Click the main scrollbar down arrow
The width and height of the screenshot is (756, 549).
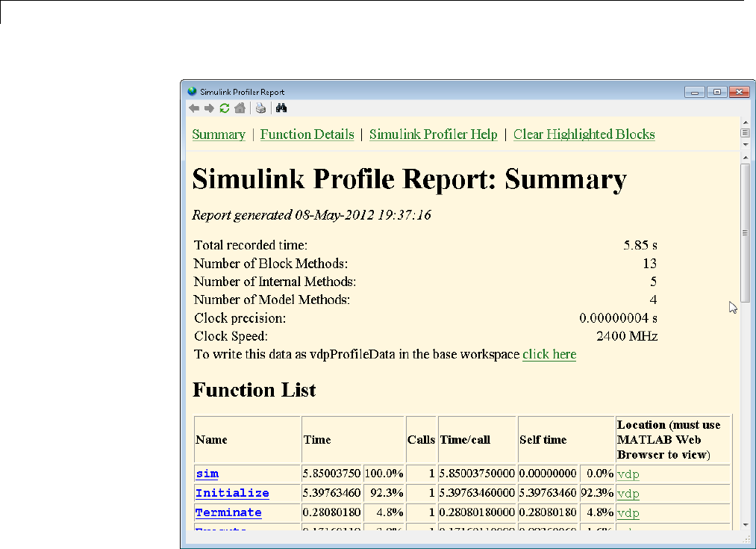coord(746,524)
